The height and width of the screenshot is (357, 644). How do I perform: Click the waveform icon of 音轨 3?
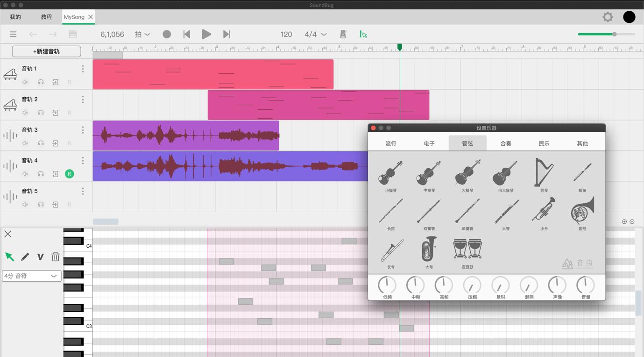pyautogui.click(x=10, y=136)
